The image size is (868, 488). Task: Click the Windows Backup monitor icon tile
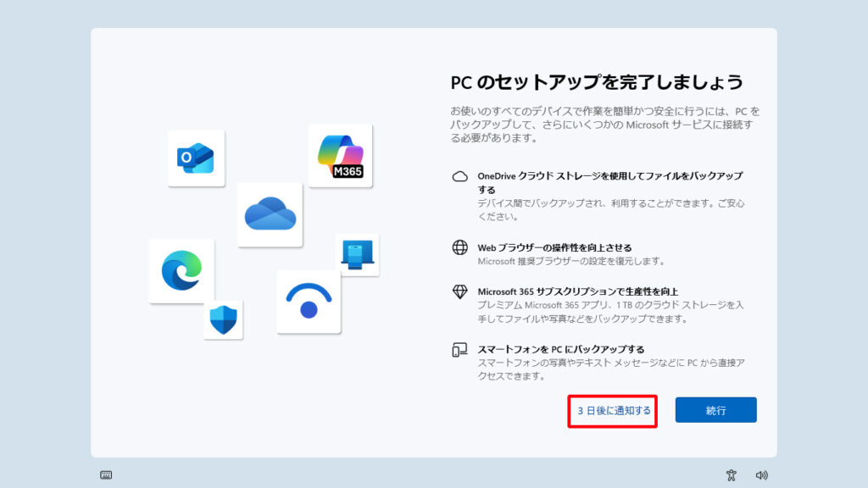[x=357, y=254]
